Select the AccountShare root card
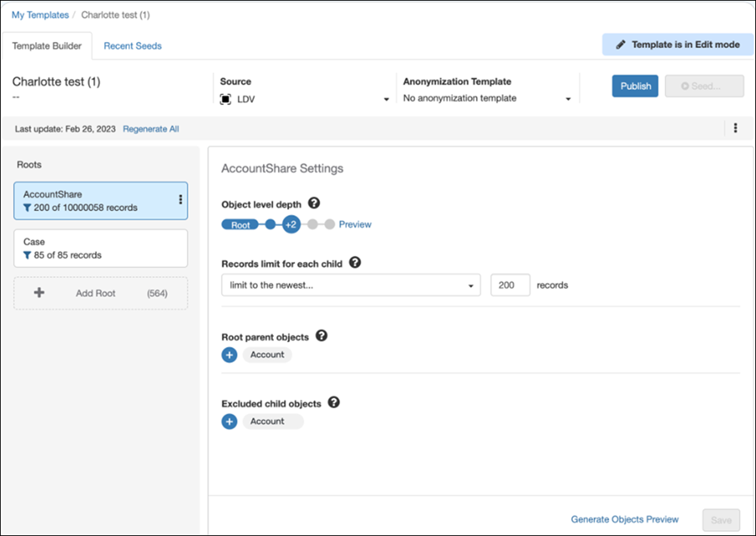Viewport: 756px width, 536px height. coord(101,201)
